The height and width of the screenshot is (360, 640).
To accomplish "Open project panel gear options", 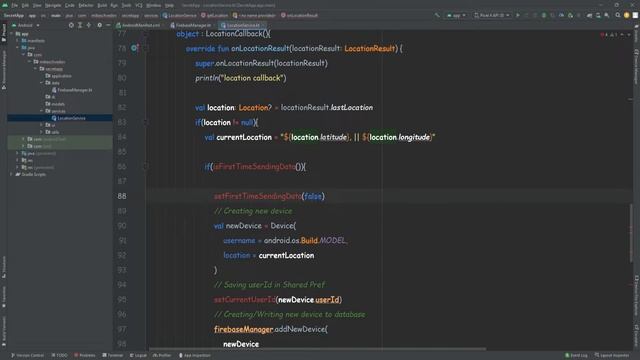I will click(x=100, y=25).
